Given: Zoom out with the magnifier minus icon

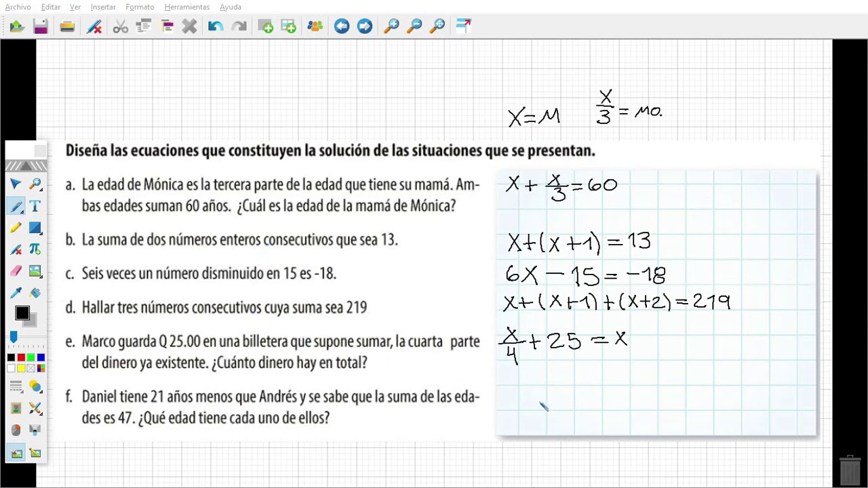Looking at the screenshot, I should (414, 26).
